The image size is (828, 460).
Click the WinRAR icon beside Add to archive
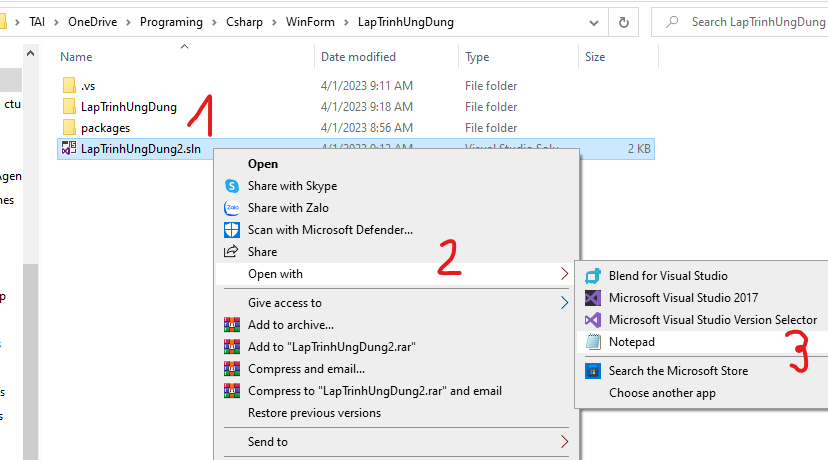click(x=232, y=325)
